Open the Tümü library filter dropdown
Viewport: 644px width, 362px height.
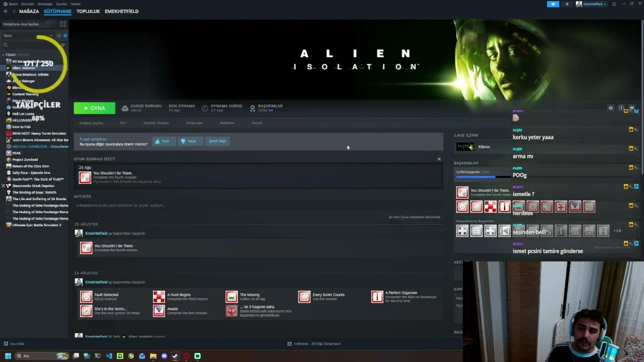point(28,36)
